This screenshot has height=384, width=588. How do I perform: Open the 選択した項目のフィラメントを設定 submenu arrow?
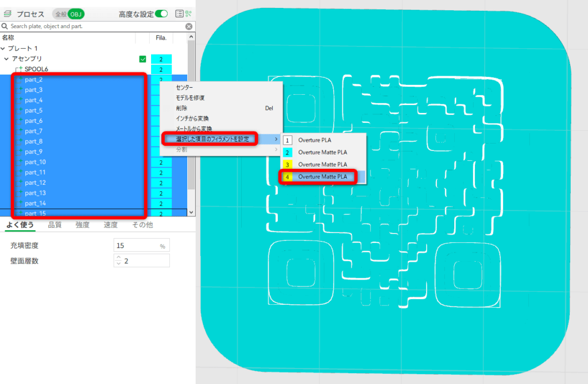click(x=276, y=139)
